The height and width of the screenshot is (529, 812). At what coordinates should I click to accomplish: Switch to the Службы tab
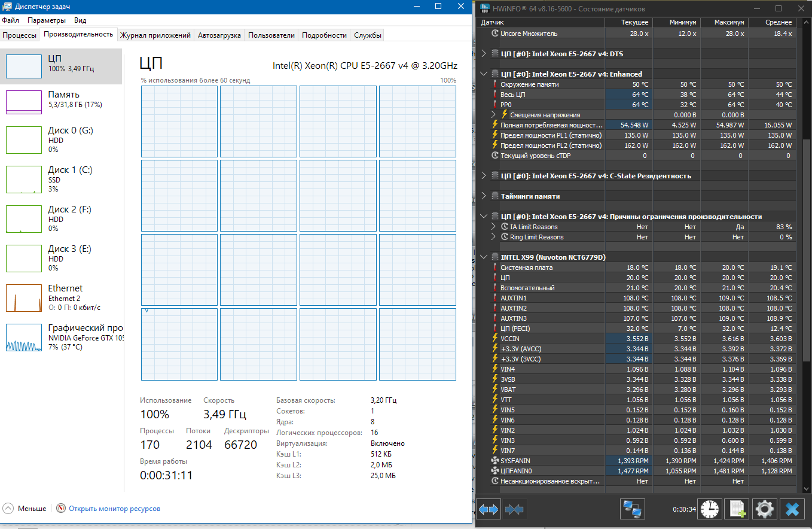coord(368,35)
